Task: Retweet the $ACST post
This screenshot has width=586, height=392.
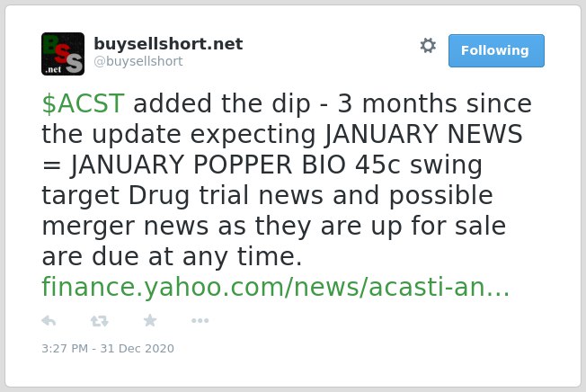Action: [100, 321]
